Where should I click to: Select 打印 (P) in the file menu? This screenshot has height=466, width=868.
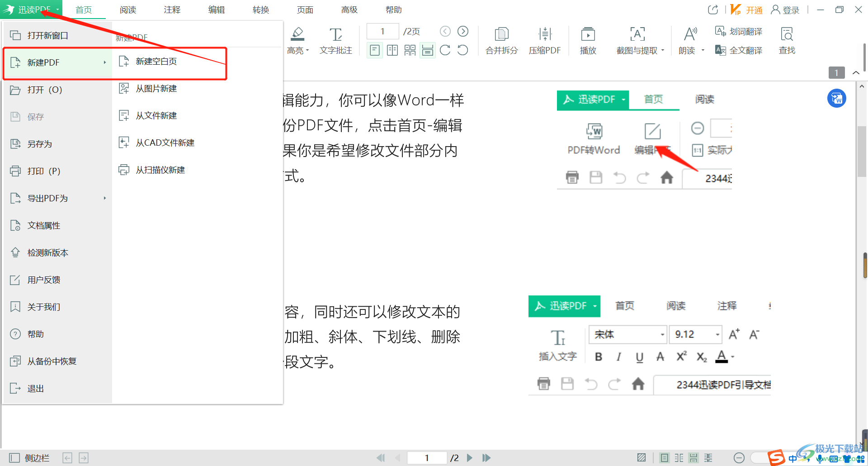[x=57, y=171]
